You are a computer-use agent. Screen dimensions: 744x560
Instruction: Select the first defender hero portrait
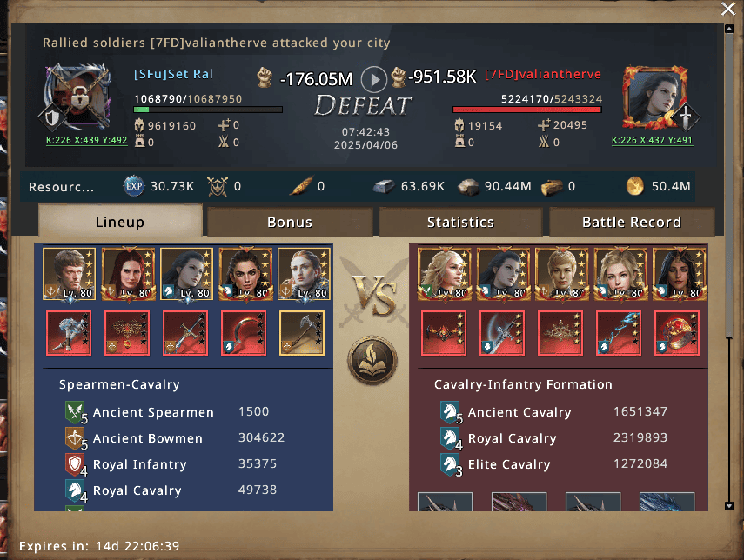[70, 274]
